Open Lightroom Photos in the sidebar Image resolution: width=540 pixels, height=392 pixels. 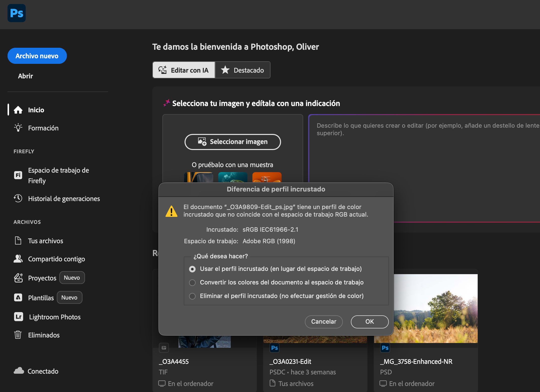(x=55, y=317)
